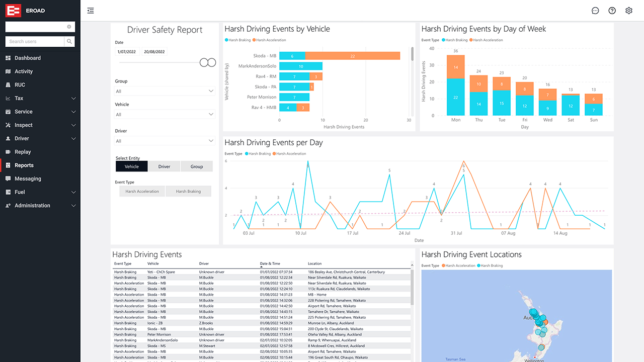Image resolution: width=644 pixels, height=362 pixels.
Task: Select Driver as the entity
Action: click(x=164, y=166)
